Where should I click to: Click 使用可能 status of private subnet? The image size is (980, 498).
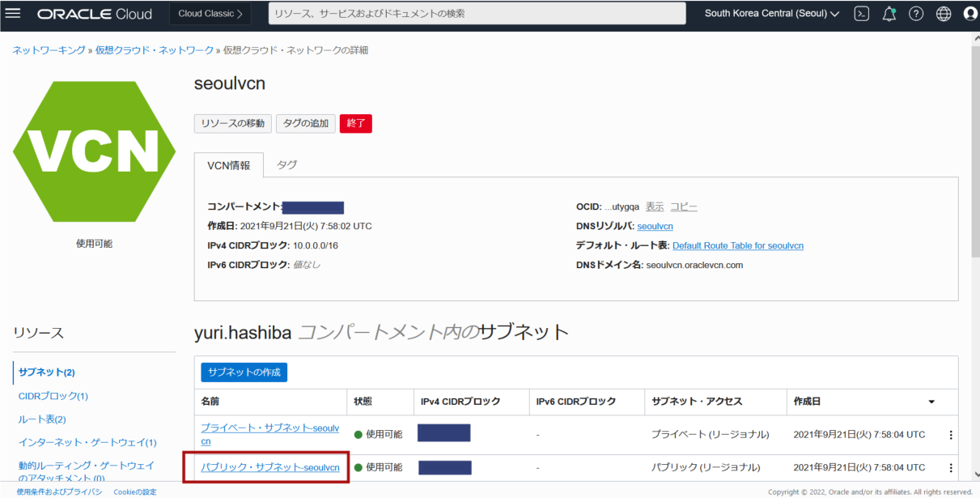click(x=378, y=435)
